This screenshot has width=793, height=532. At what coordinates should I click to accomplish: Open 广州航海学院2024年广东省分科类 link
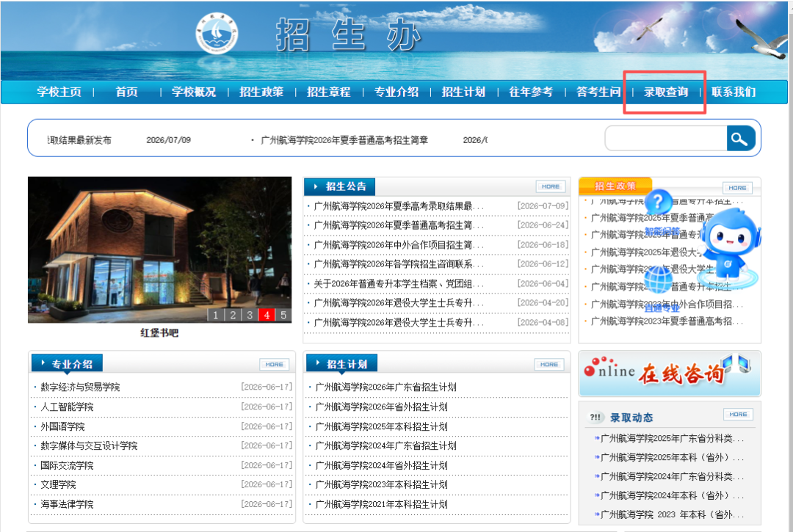tap(672, 476)
